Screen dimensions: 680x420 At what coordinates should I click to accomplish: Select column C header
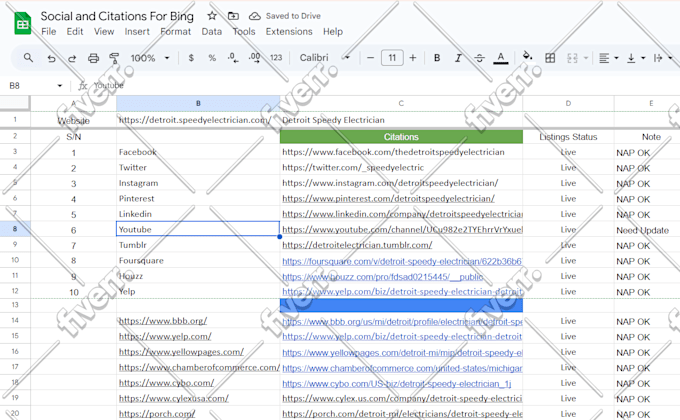tap(401, 103)
